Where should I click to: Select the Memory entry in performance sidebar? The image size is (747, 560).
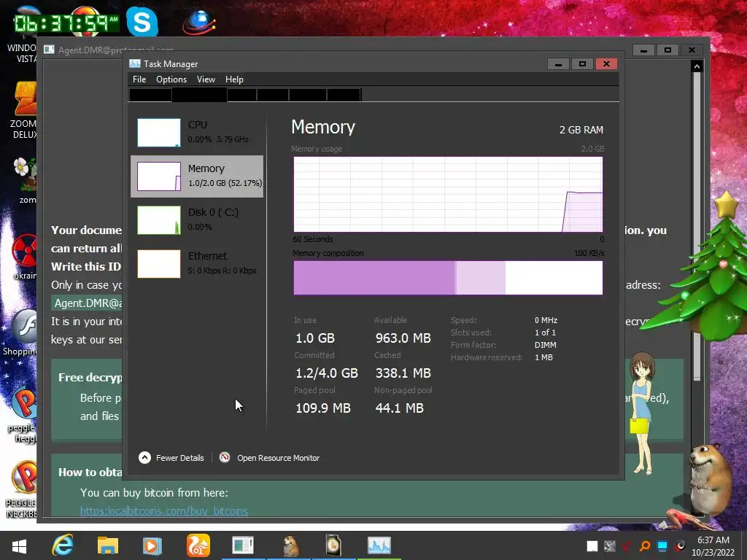197,176
